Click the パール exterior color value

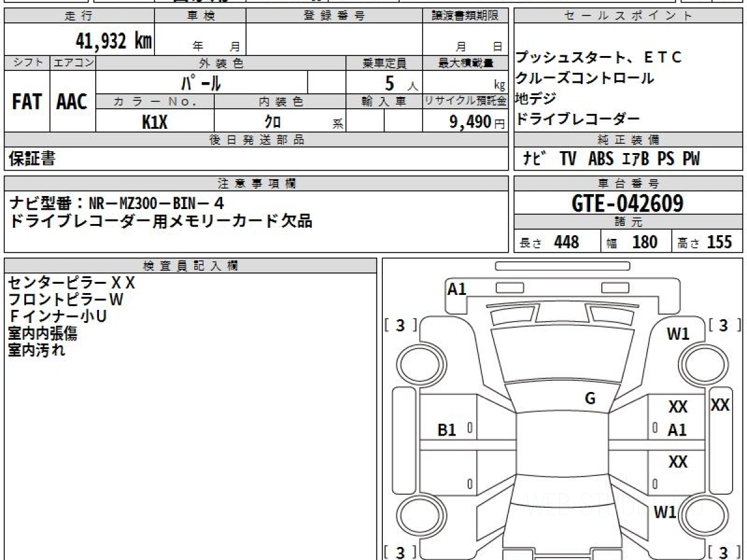(x=201, y=83)
